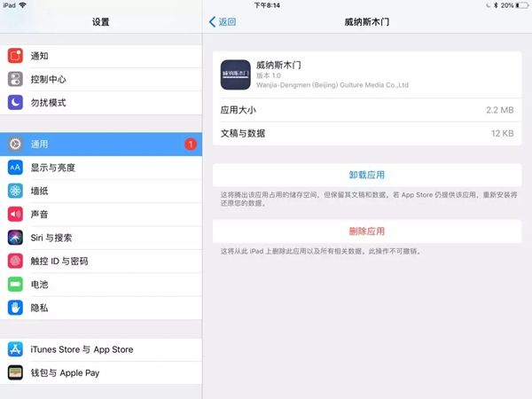532x399 pixels.
Task: Tap the 触控 ID fingerprint icon
Action: pyautogui.click(x=15, y=261)
